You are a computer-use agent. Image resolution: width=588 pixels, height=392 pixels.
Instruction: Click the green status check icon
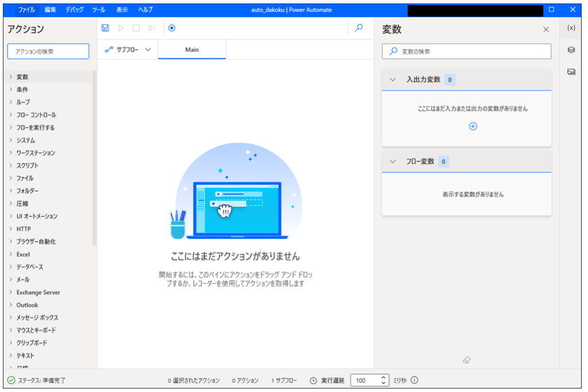[x=11, y=381]
